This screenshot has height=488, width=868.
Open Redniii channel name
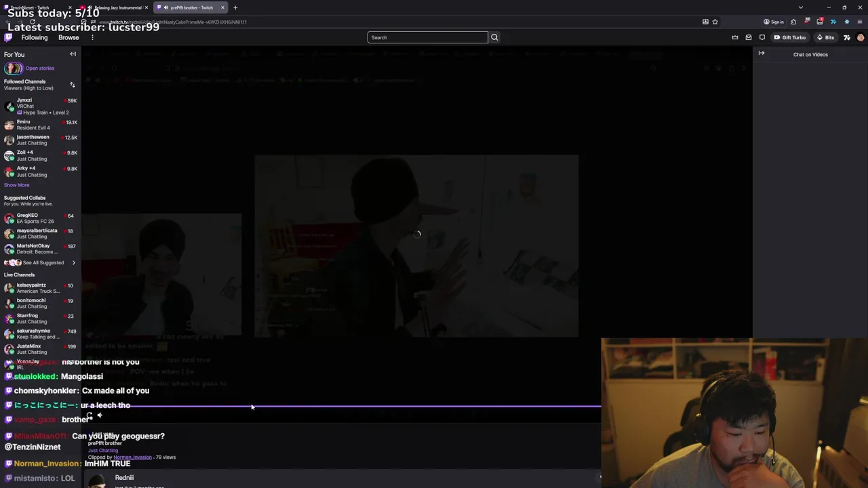point(124,478)
